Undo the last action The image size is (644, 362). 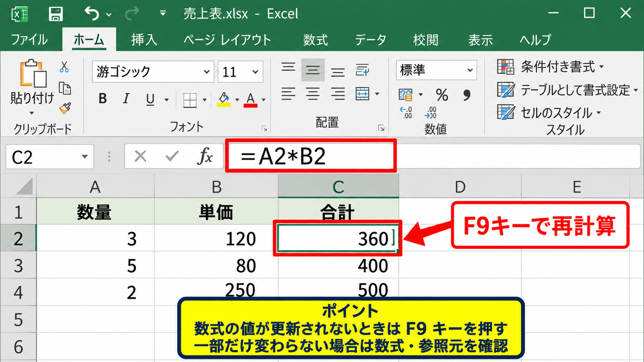(92, 14)
